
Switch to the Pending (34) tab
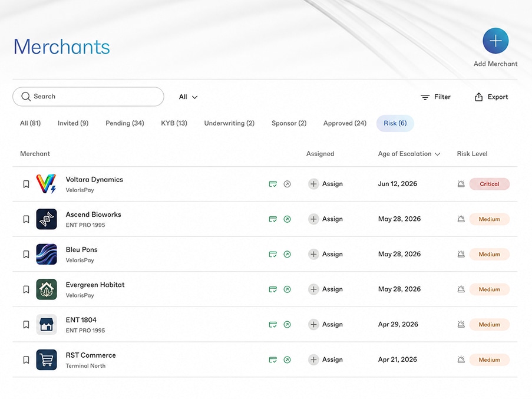pos(124,123)
